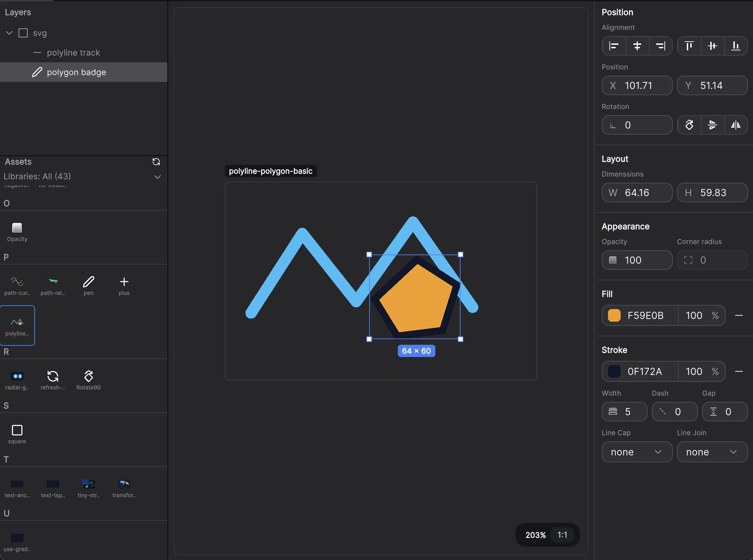Collapse the svg layer tree
This screenshot has height=560, width=753.
pyautogui.click(x=8, y=33)
